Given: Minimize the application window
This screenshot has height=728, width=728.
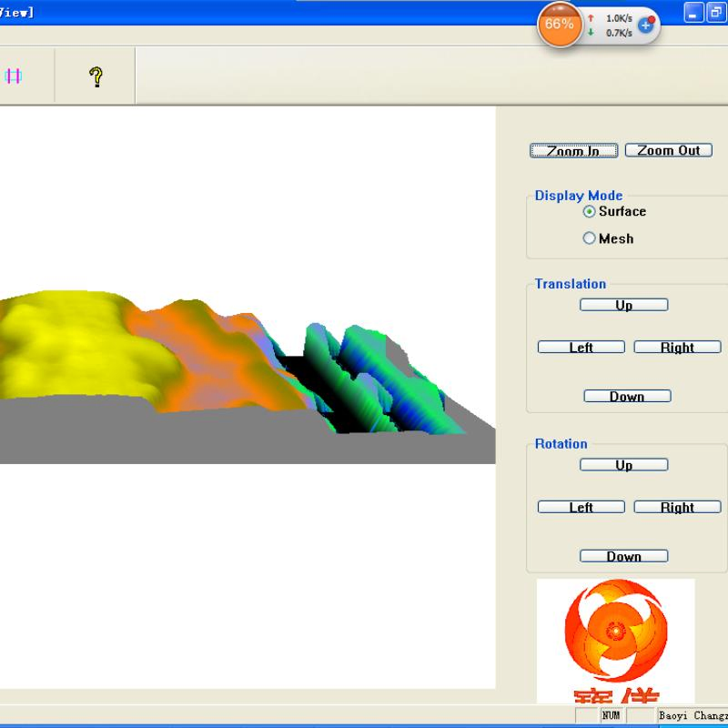Looking at the screenshot, I should 693,13.
